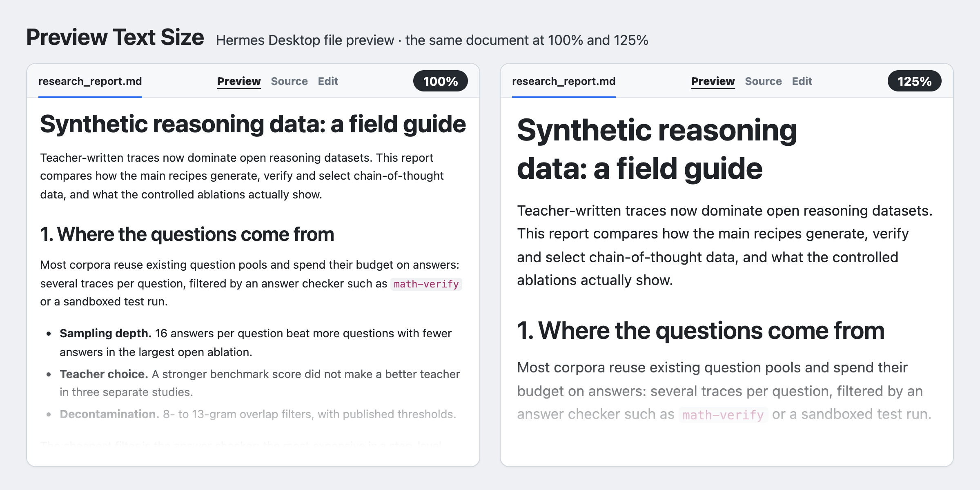The height and width of the screenshot is (490, 980).
Task: Switch to Source tab in 125% panel
Action: click(764, 81)
